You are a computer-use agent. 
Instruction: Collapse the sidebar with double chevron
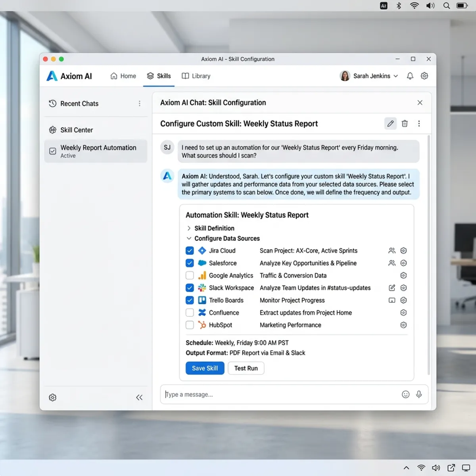[139, 397]
